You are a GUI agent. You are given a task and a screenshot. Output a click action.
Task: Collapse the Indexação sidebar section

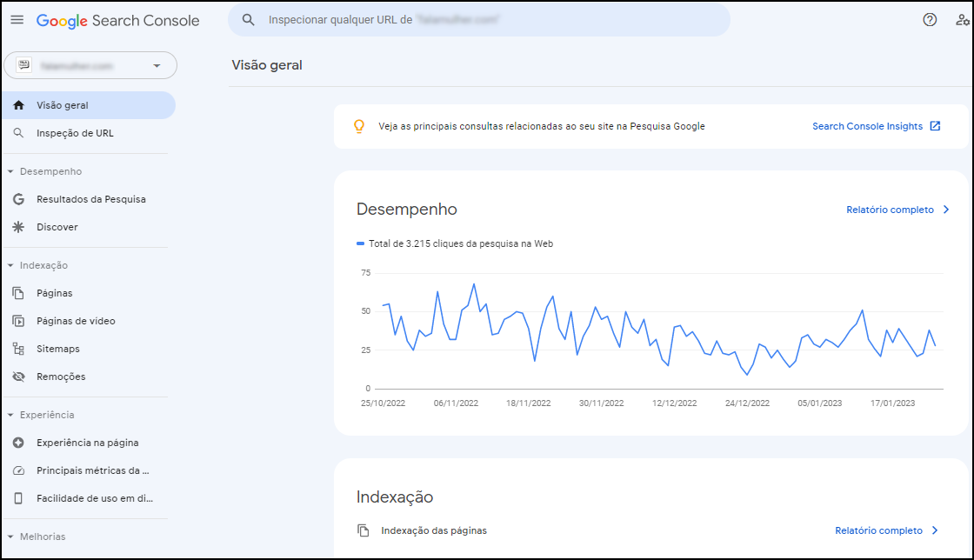[10, 265]
